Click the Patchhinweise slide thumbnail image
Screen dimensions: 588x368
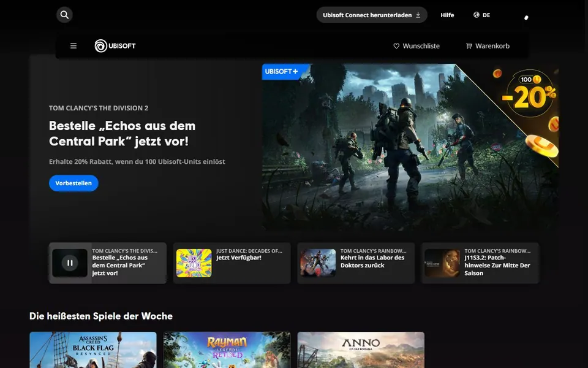tap(442, 263)
